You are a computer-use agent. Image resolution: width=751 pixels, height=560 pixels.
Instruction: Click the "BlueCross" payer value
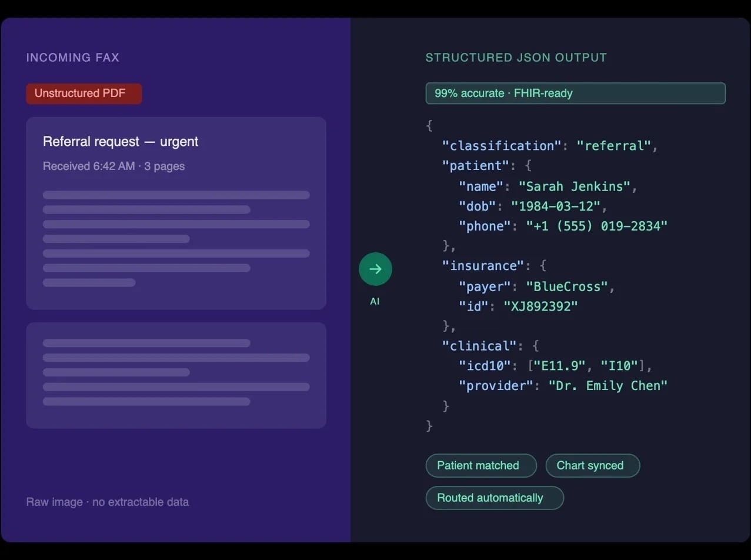(x=567, y=287)
